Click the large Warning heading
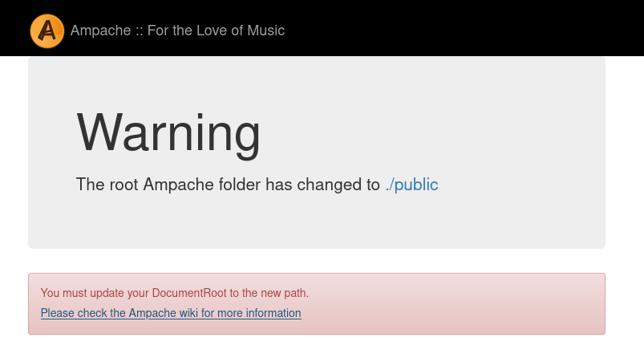 [x=168, y=132]
